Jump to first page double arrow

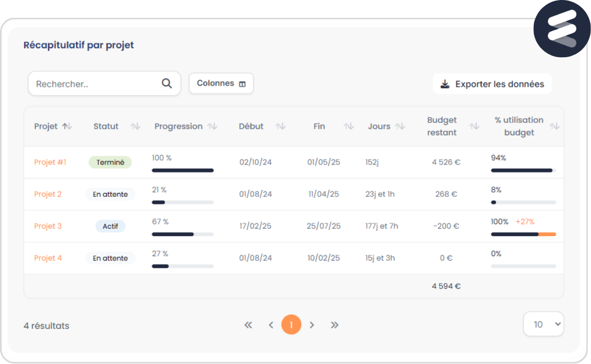tap(248, 325)
